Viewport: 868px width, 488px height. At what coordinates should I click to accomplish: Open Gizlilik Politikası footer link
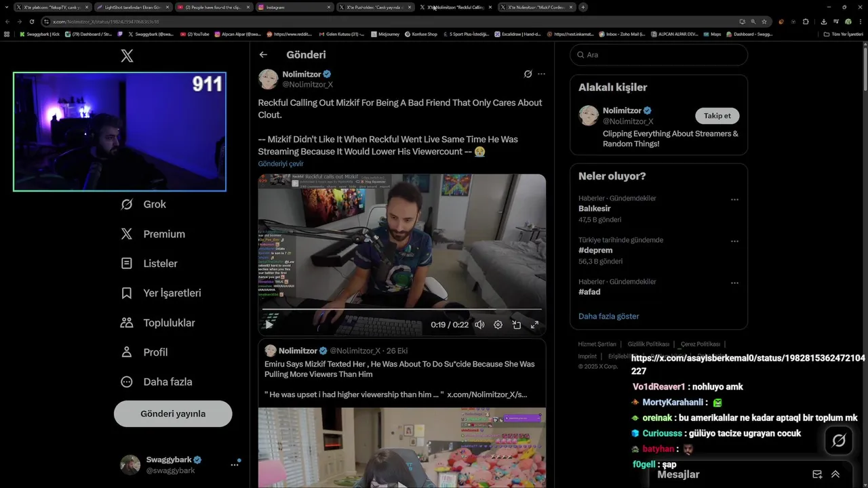click(648, 344)
